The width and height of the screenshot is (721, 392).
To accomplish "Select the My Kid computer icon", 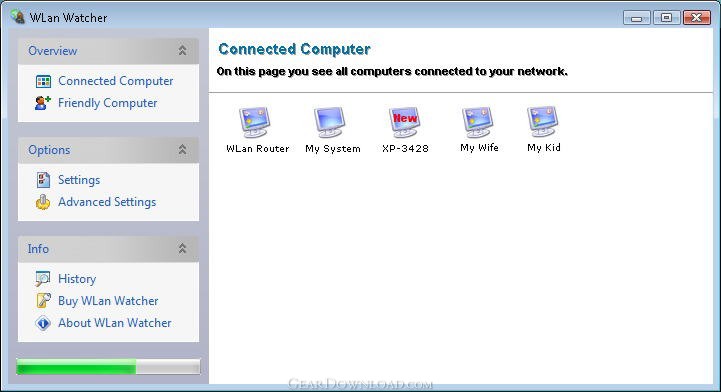I will [x=543, y=122].
